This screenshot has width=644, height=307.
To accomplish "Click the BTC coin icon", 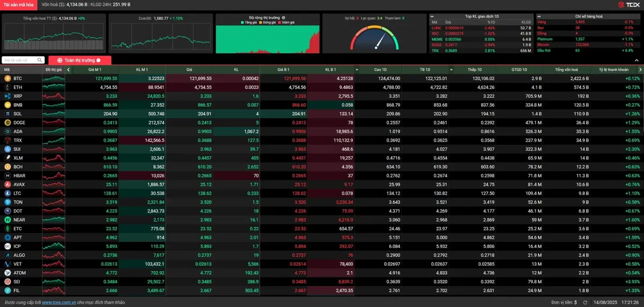I will 8,78.
